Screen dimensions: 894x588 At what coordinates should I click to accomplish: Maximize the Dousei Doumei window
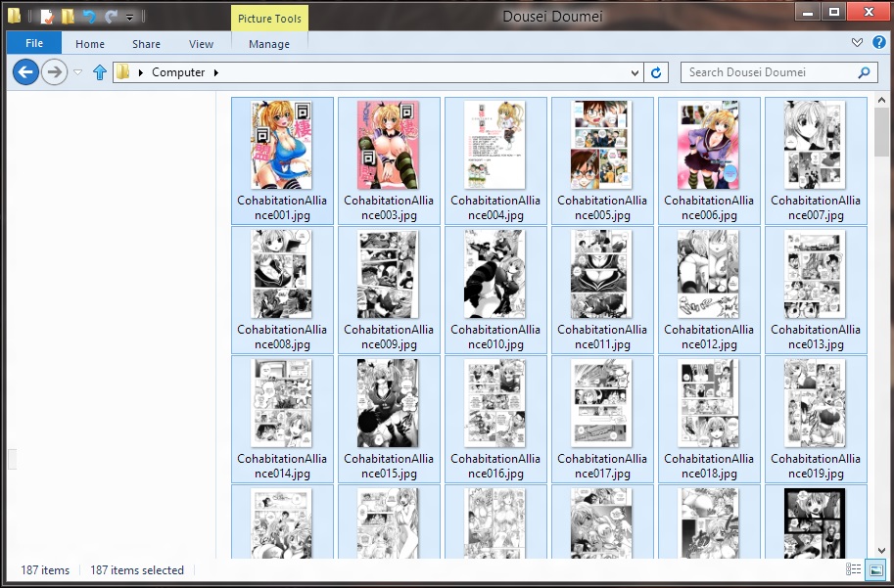(834, 12)
